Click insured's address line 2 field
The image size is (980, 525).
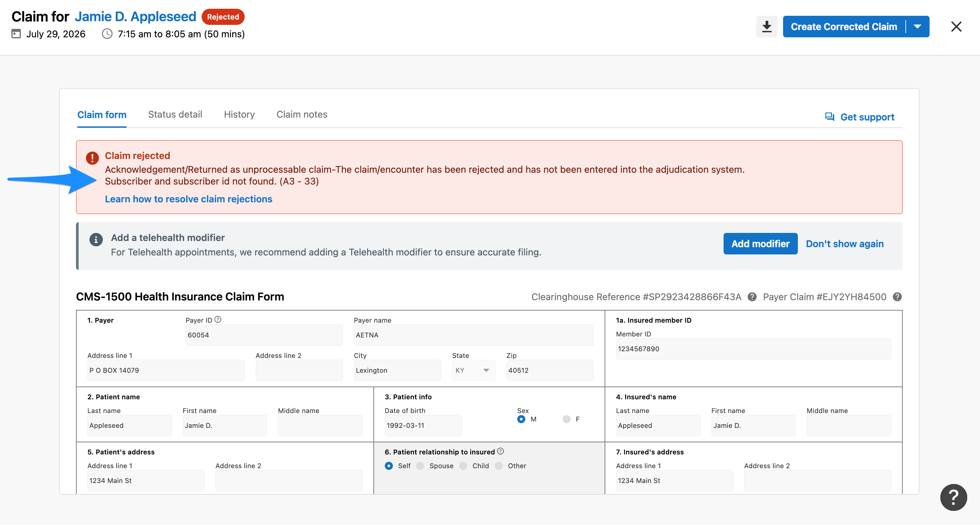(818, 481)
